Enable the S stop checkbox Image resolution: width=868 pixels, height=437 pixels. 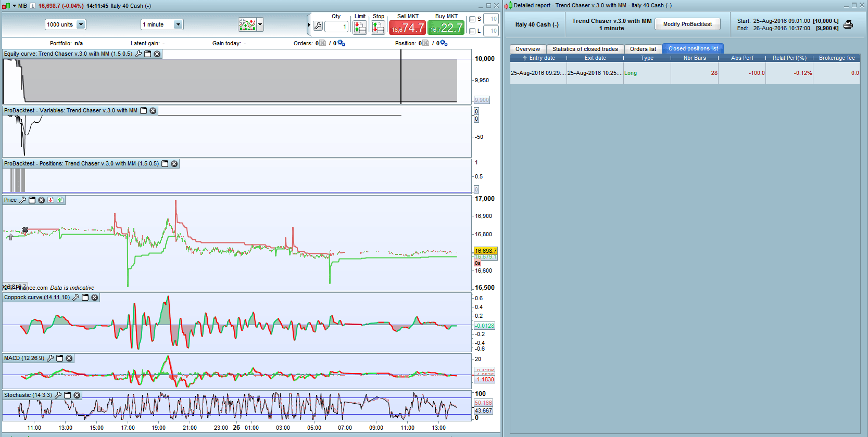point(472,19)
